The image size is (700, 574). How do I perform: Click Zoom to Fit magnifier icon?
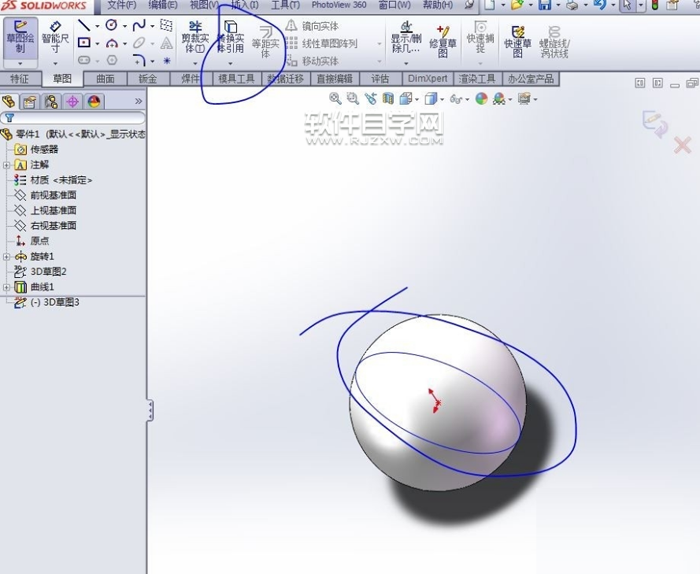click(x=335, y=98)
